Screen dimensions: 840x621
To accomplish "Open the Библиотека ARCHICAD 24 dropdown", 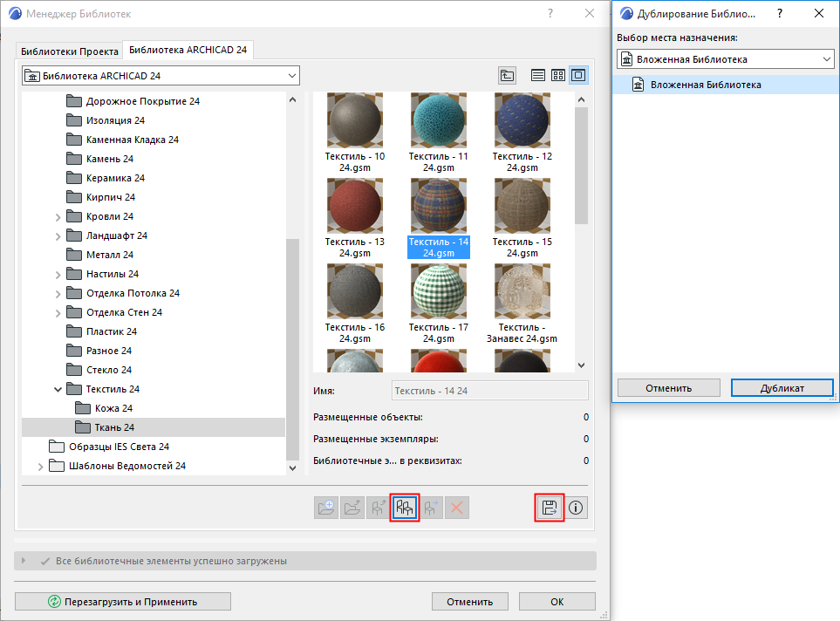I will [x=160, y=76].
